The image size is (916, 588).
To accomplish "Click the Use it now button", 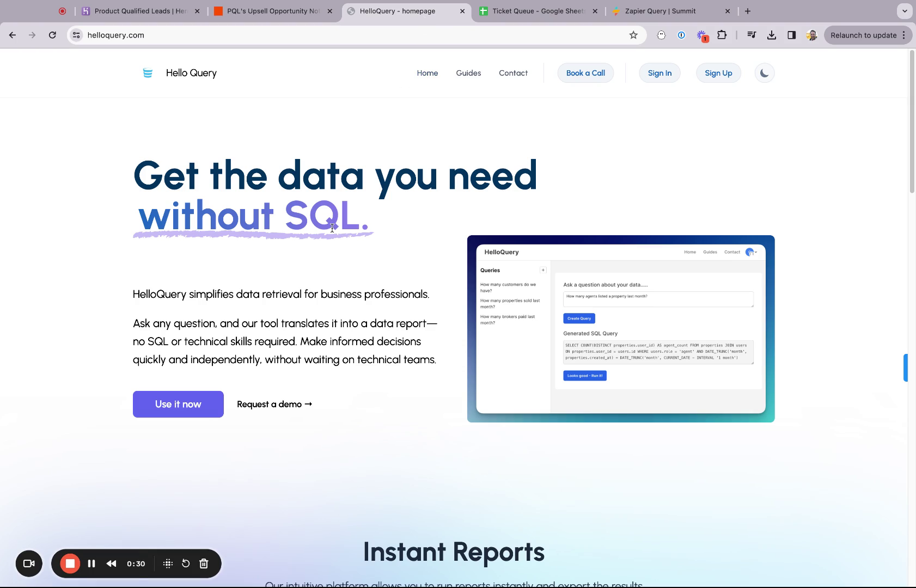I will pos(178,404).
